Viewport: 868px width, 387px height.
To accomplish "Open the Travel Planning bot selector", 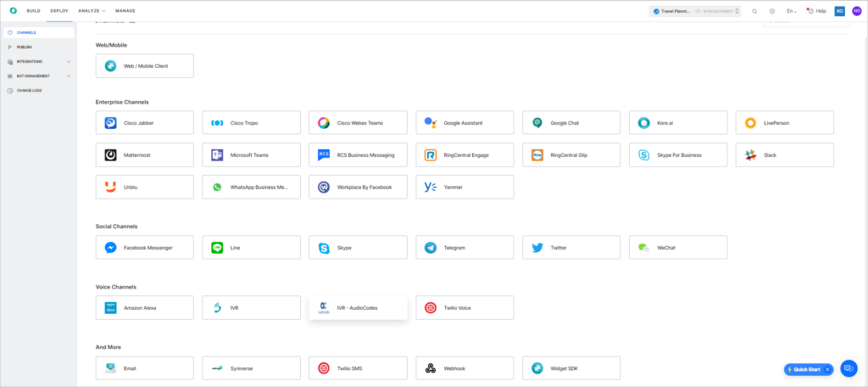I will point(695,11).
